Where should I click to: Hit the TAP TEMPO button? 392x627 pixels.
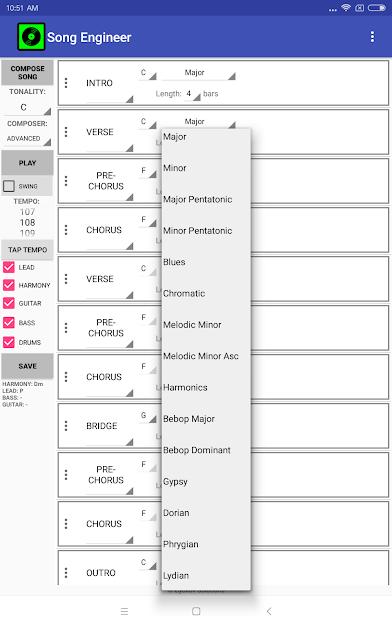tap(27, 250)
